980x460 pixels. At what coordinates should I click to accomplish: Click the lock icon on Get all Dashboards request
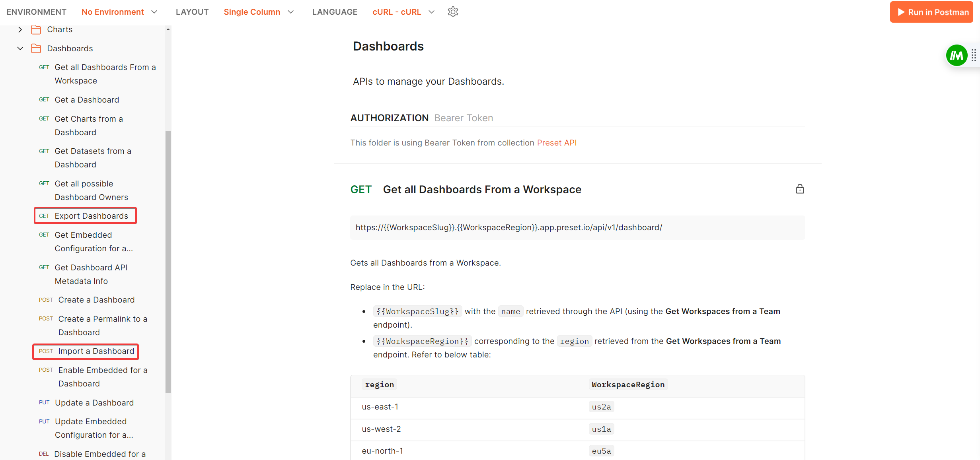coord(800,189)
